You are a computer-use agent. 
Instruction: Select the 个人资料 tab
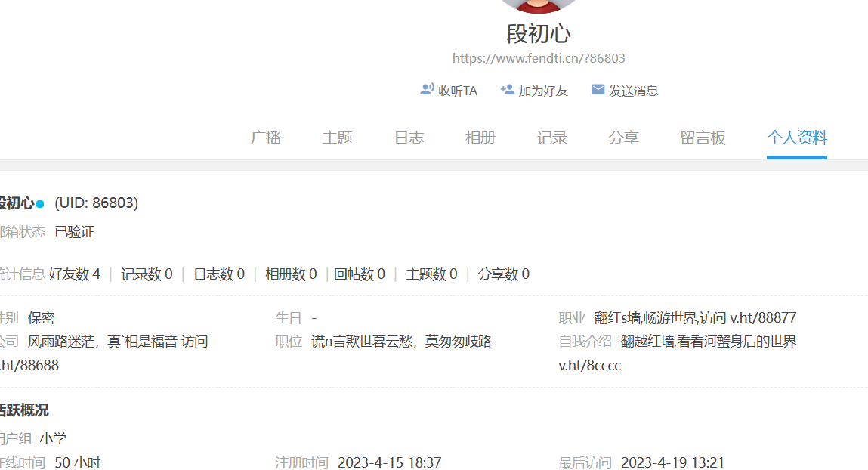click(x=796, y=138)
